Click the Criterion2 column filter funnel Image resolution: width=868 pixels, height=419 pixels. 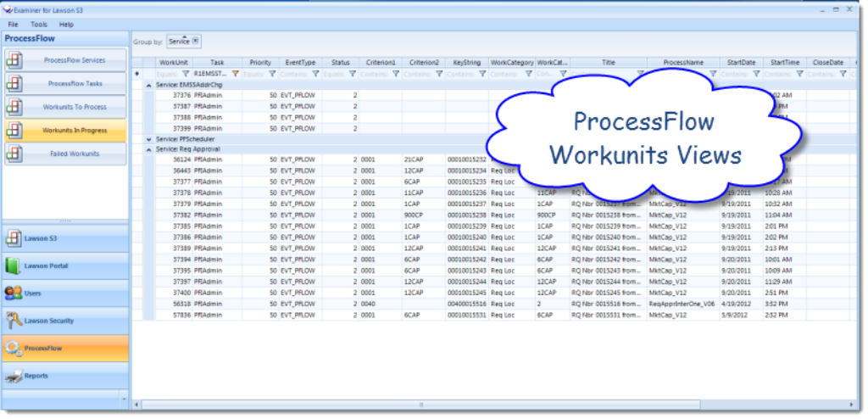pos(438,73)
